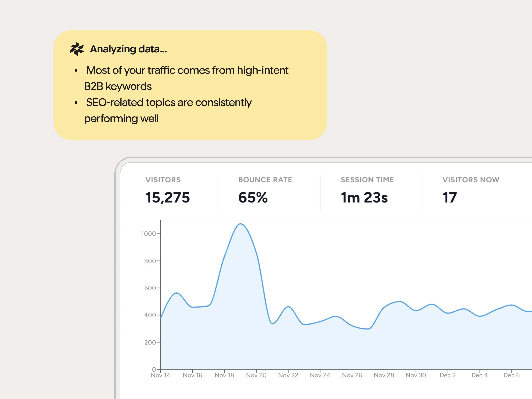Screen dimensions: 532x399
Task: Click the 17 visitors now value
Action: (x=449, y=197)
